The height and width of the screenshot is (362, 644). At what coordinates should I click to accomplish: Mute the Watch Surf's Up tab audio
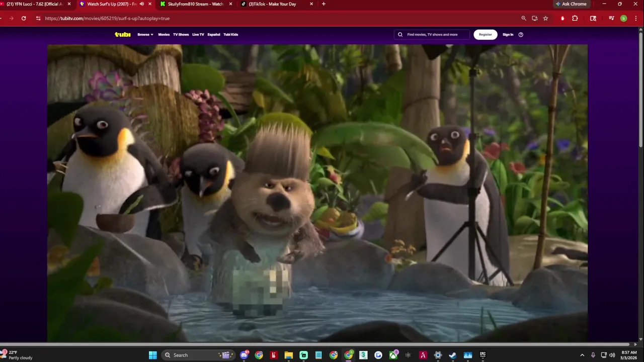[141, 4]
